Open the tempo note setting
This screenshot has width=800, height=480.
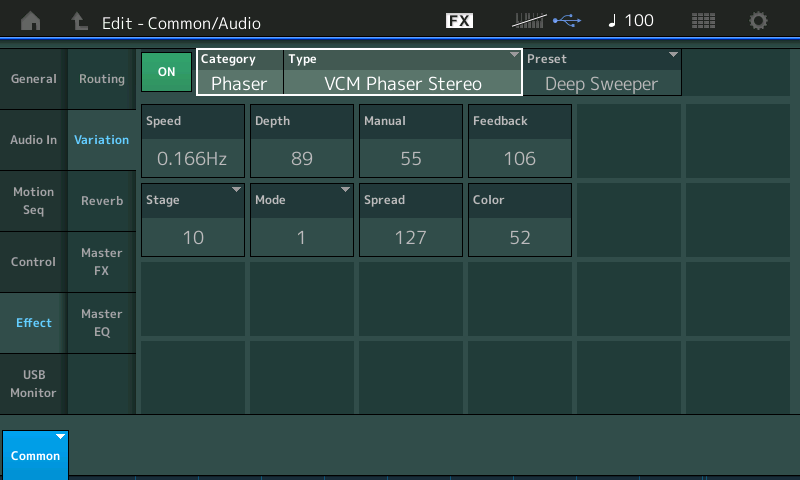point(631,21)
